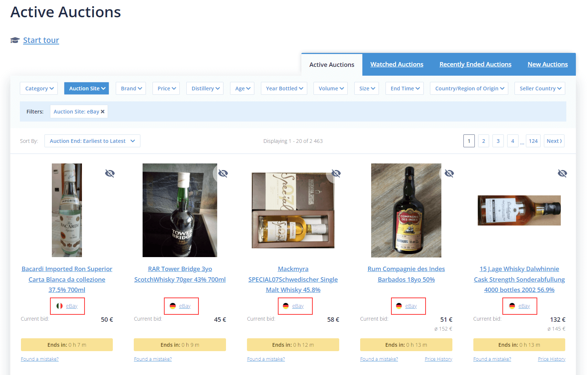588x375 pixels.
Task: Click the graduation cap tour icon
Action: pos(15,40)
